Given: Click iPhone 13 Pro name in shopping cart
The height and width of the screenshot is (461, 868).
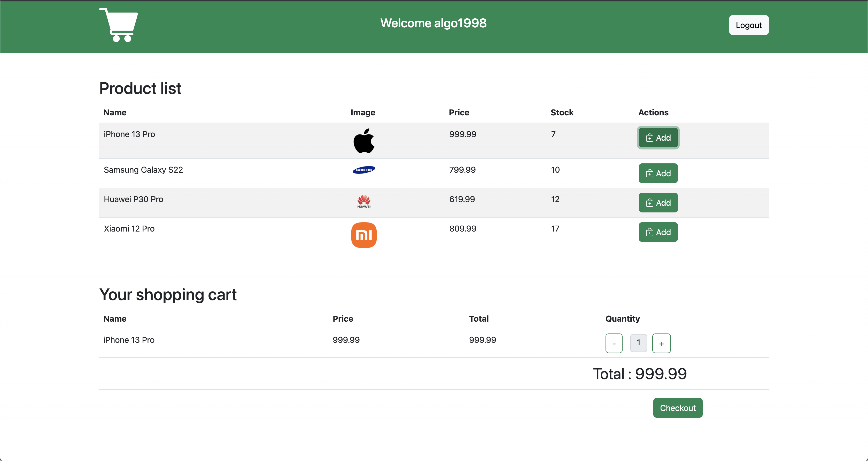Looking at the screenshot, I should tap(129, 340).
